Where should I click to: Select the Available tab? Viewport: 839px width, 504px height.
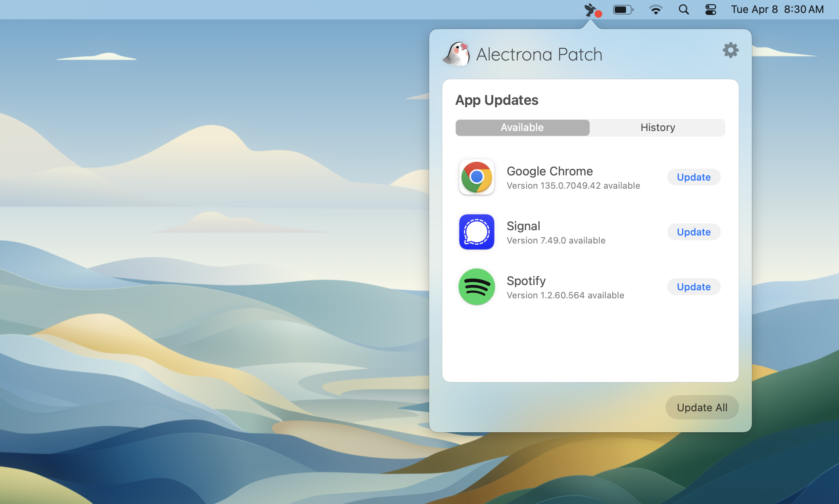pyautogui.click(x=522, y=127)
